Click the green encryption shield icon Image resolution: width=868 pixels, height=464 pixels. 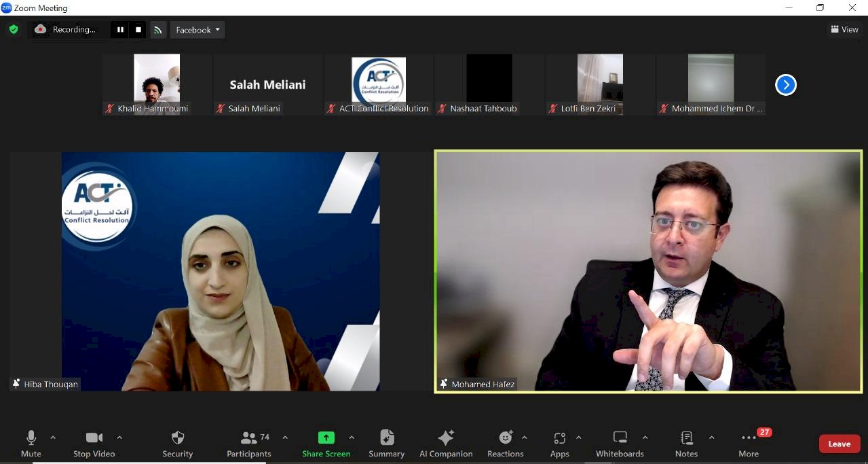pyautogui.click(x=13, y=29)
